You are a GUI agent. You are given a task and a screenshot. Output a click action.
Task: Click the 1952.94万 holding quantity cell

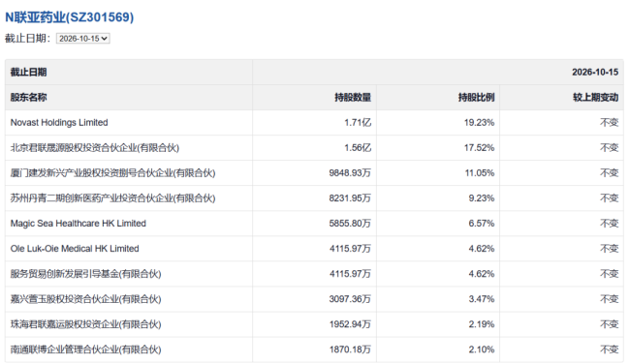[350, 324]
